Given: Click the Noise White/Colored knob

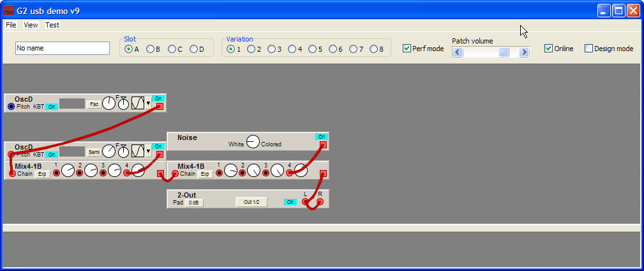Looking at the screenshot, I should [253, 142].
